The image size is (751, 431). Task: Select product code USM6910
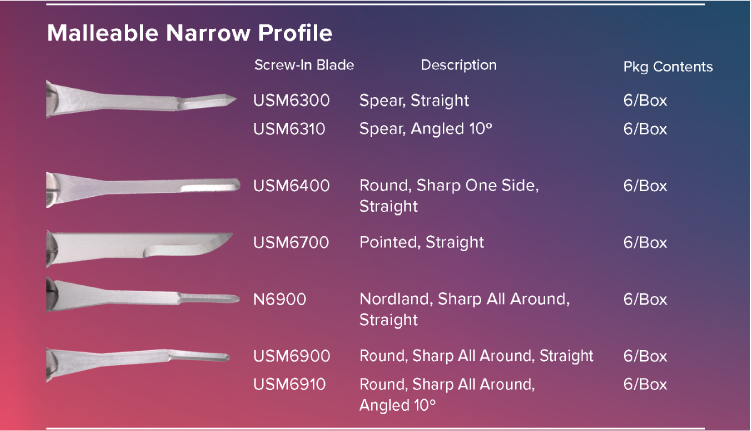coord(289,384)
